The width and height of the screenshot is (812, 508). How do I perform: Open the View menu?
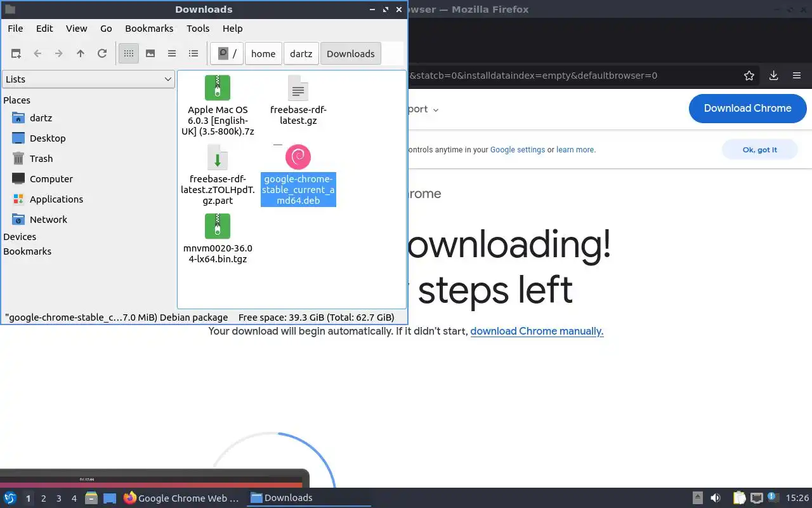tap(77, 28)
